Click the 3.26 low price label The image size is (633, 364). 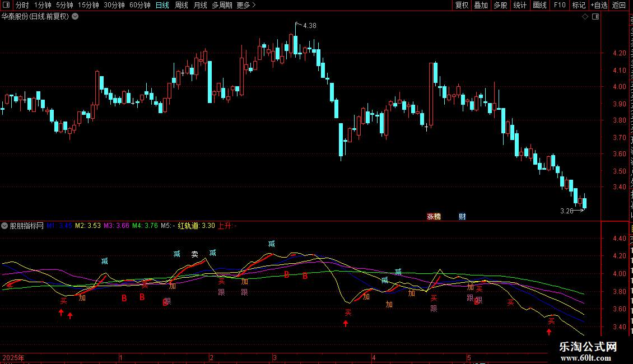coord(567,211)
